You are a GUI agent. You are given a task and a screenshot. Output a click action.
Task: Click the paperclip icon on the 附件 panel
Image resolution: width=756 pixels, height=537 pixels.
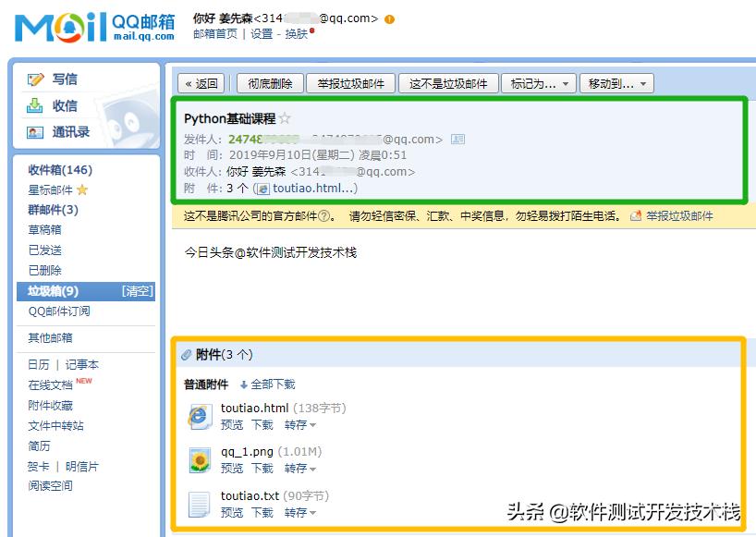click(186, 354)
